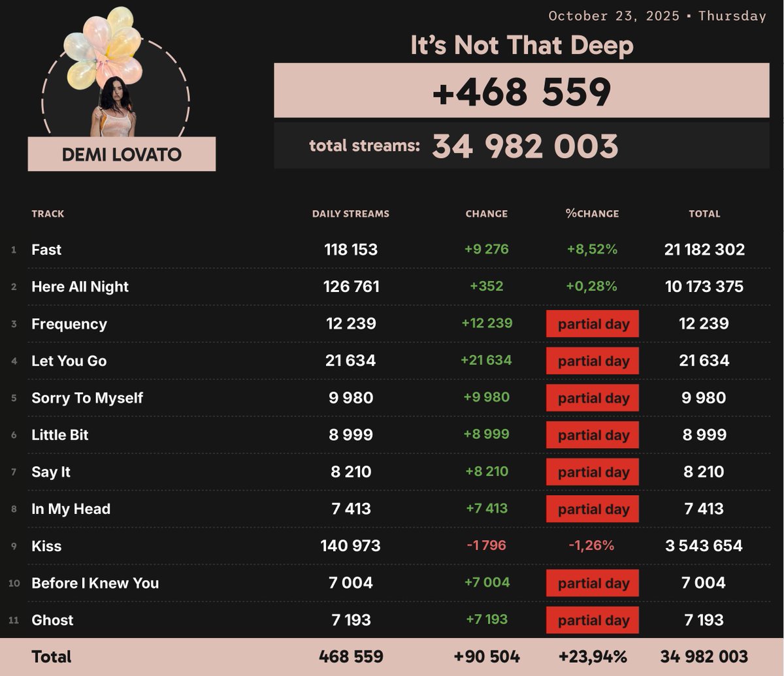Screen dimensions: 784x676
Task: Click Fast percent change +8,52%
Action: pos(593,249)
